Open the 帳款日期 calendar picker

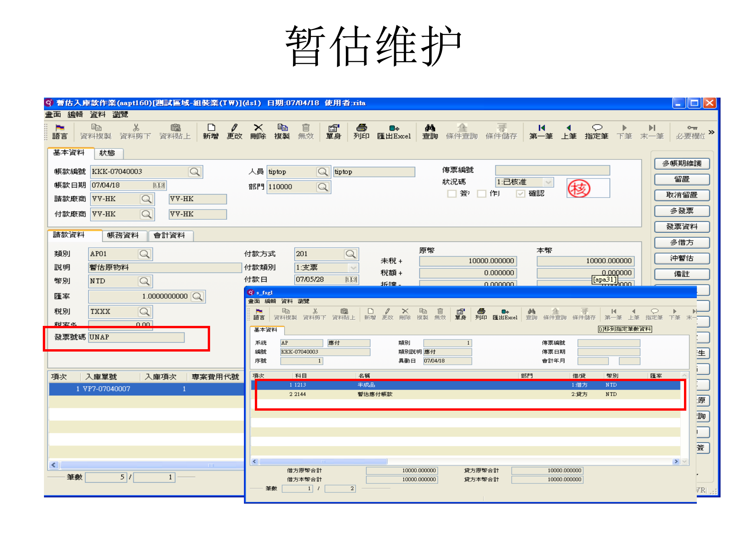pyautogui.click(x=160, y=185)
